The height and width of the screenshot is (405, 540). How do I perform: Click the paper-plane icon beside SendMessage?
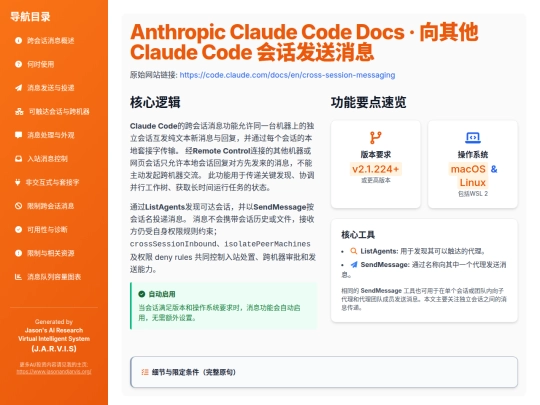pyautogui.click(x=354, y=264)
